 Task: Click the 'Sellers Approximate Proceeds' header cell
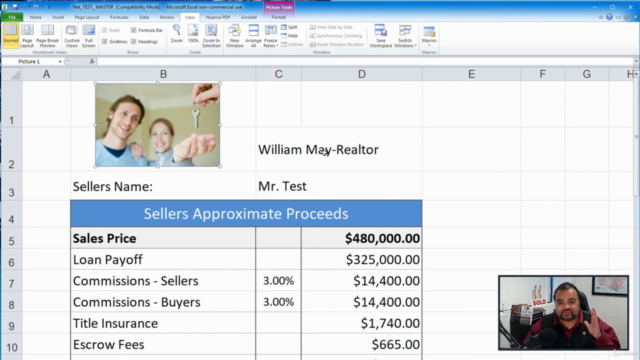tap(246, 213)
